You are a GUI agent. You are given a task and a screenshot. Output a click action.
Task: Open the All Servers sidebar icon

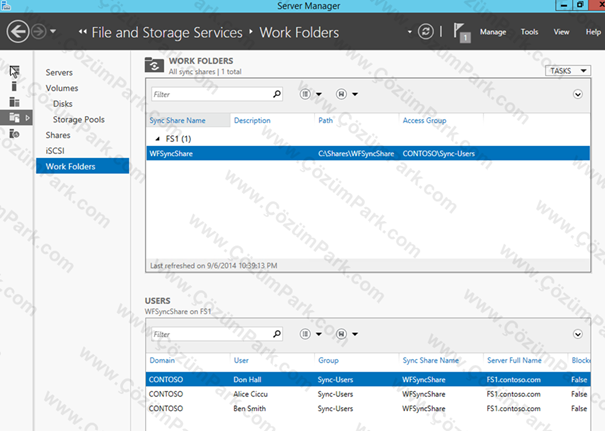click(14, 102)
